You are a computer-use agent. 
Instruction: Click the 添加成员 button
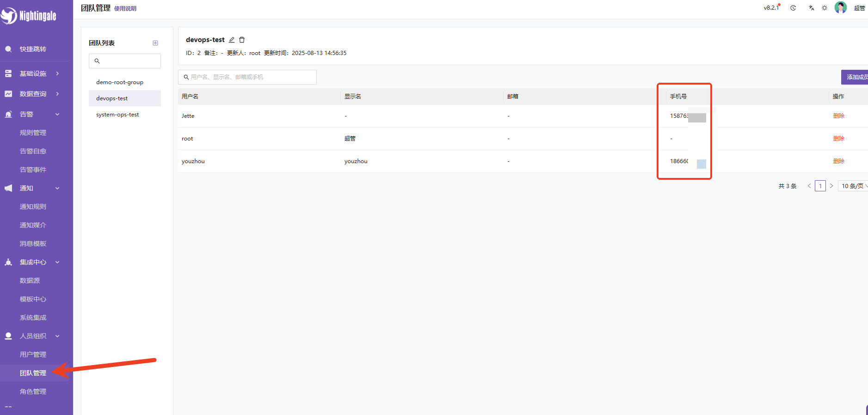tap(856, 77)
